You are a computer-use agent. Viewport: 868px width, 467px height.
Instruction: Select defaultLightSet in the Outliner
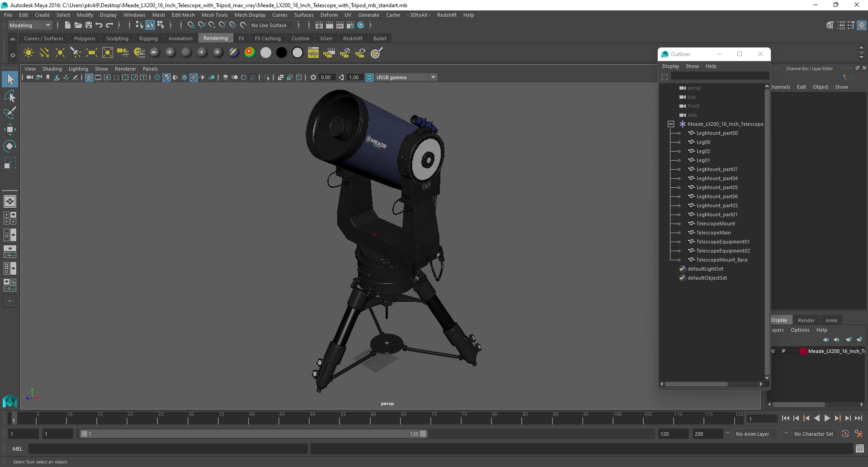(705, 269)
